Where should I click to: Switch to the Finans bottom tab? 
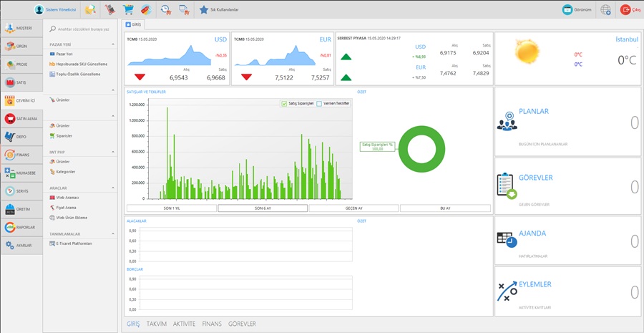click(212, 324)
